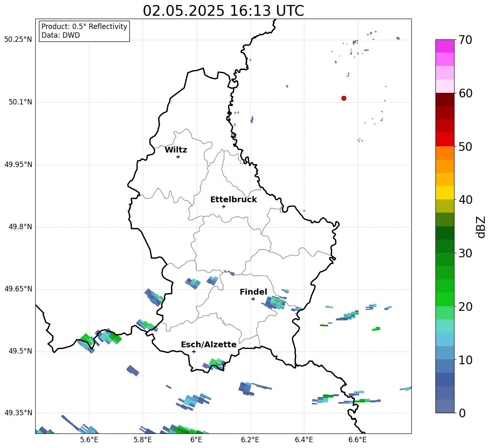The image size is (491, 448).
Task: Click the Wiltz cross marker
Action: point(178,157)
